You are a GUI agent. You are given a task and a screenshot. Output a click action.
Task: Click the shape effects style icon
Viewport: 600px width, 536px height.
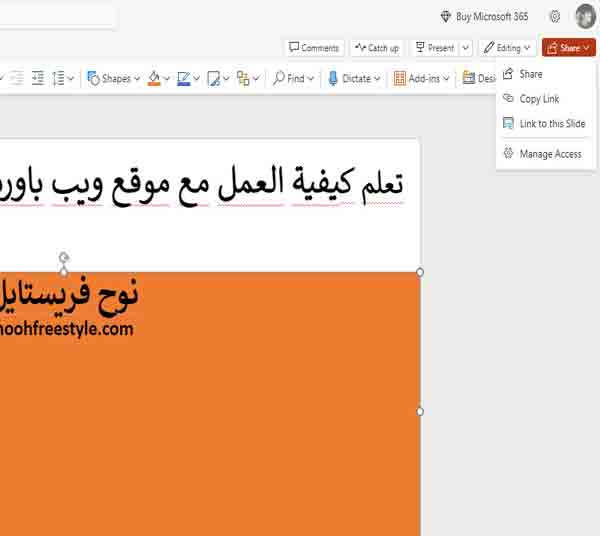(214, 78)
